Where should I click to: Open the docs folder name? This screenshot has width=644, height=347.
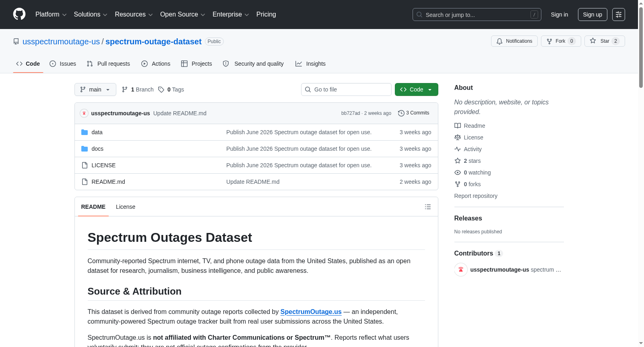pos(97,149)
